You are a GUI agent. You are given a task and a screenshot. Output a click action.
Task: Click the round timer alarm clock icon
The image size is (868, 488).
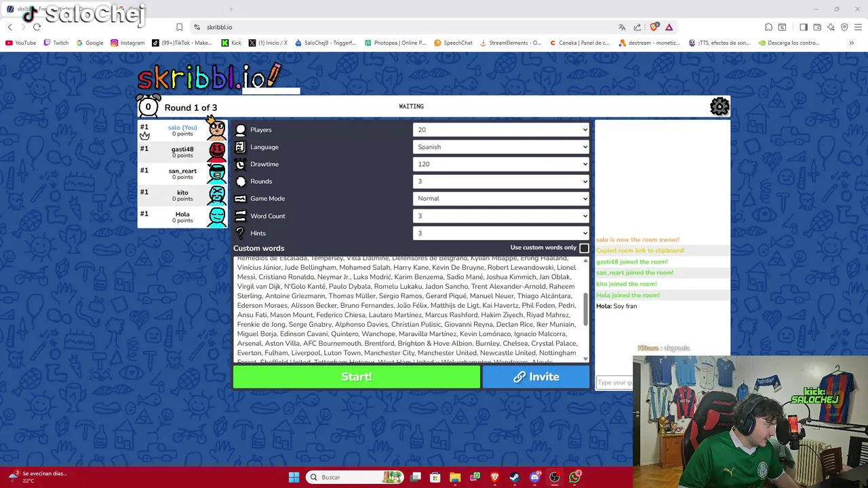click(149, 106)
